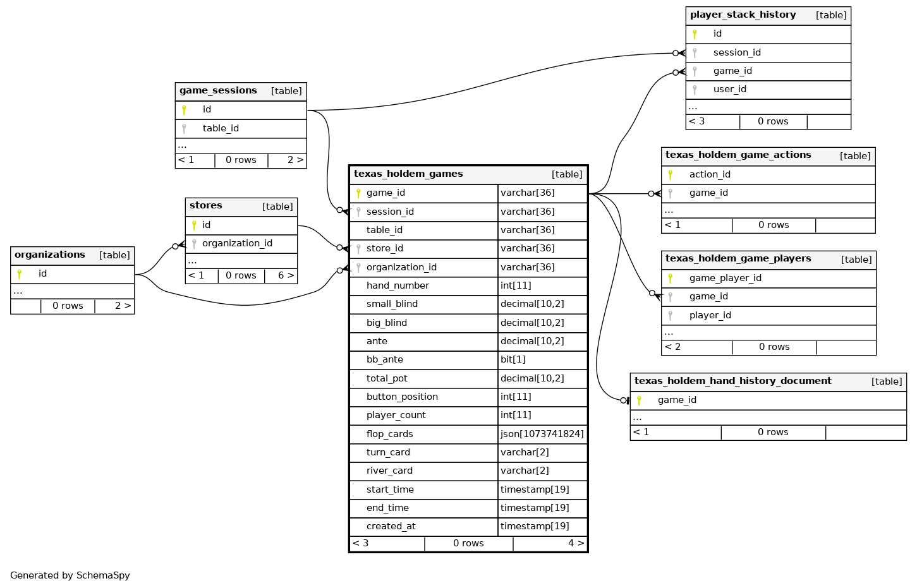The image size is (917, 588).
Task: Click the '4 >' children count in texas_holdem_games
Action: pos(576,544)
